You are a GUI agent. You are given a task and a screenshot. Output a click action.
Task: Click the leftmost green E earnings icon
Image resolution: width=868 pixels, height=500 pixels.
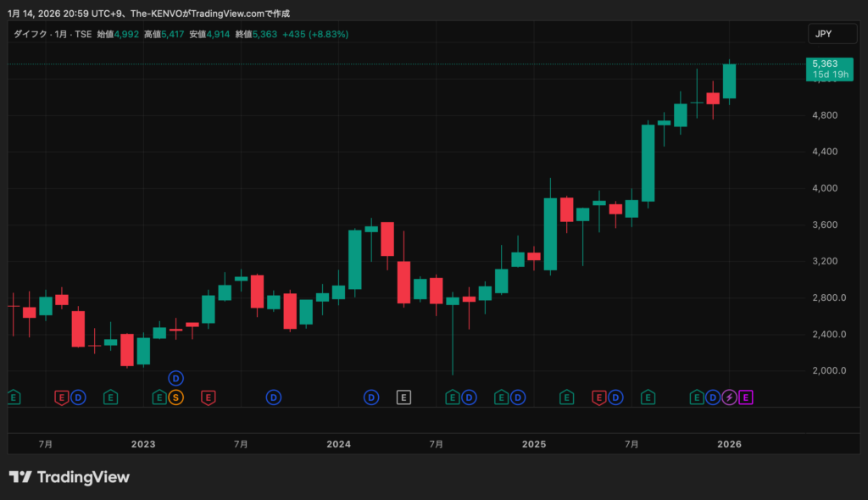(x=12, y=397)
